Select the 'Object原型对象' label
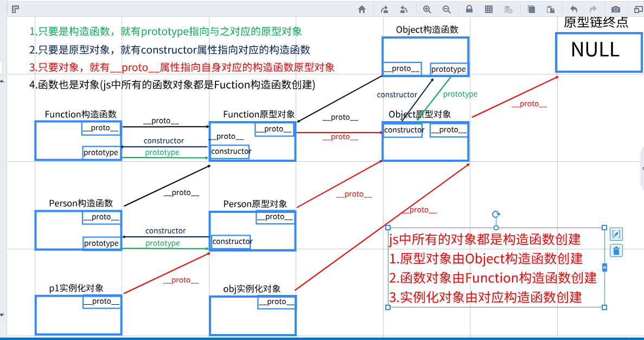 pyautogui.click(x=420, y=114)
